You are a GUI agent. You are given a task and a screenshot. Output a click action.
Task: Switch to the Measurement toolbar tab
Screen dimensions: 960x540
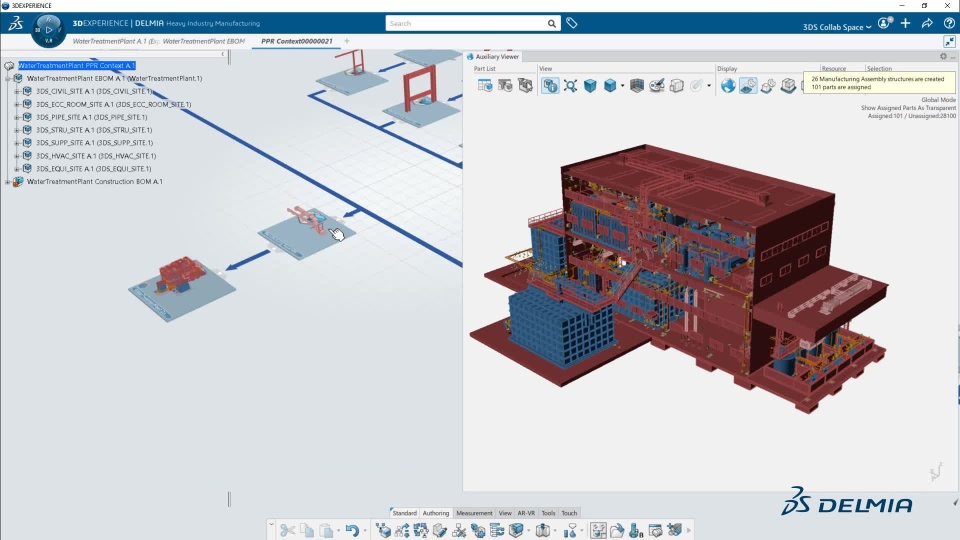[x=474, y=513]
